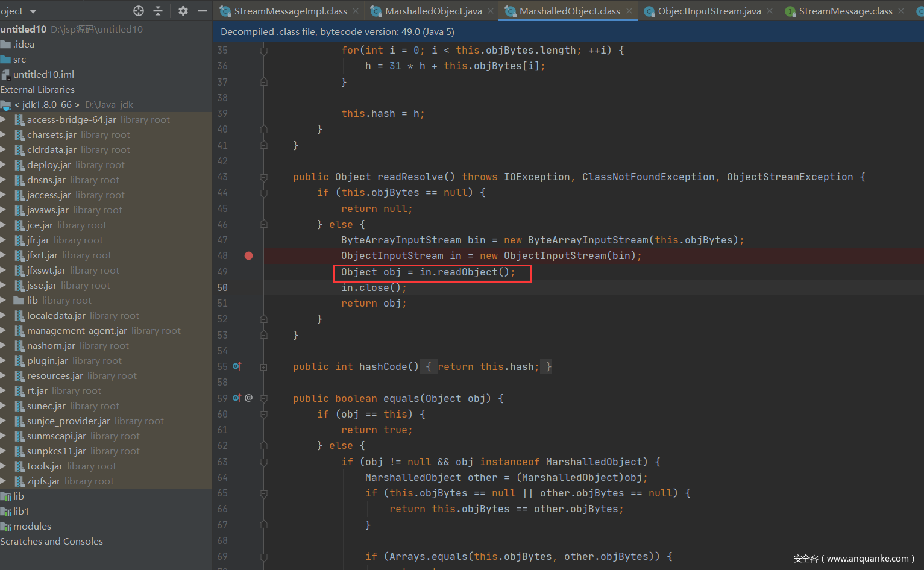Open the Project panel settings gear

[x=183, y=11]
